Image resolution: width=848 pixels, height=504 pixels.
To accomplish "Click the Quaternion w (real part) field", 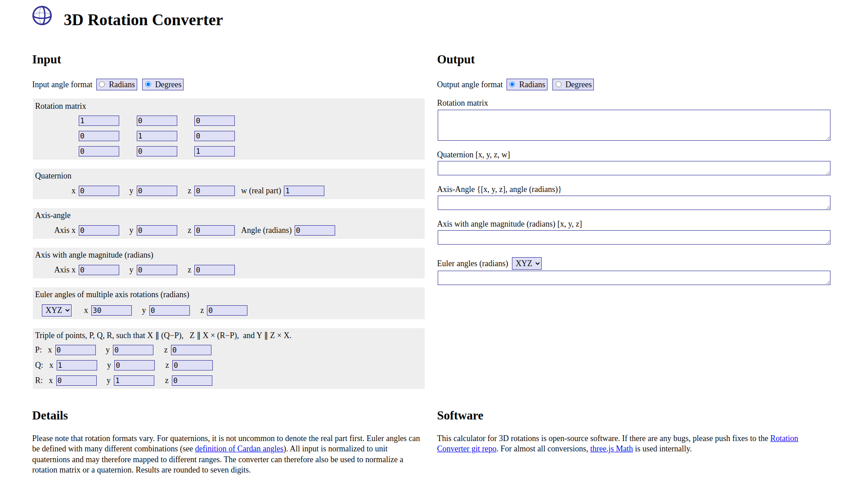I will [x=304, y=191].
